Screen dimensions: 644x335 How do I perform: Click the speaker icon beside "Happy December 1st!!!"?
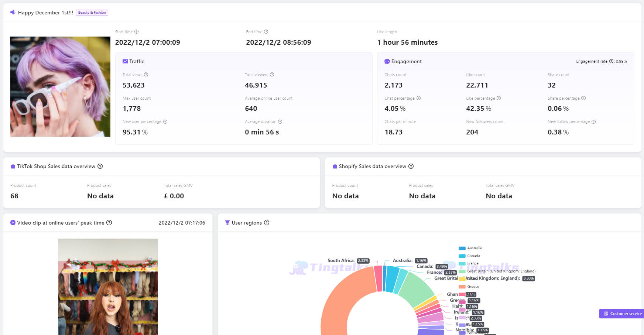click(x=12, y=12)
